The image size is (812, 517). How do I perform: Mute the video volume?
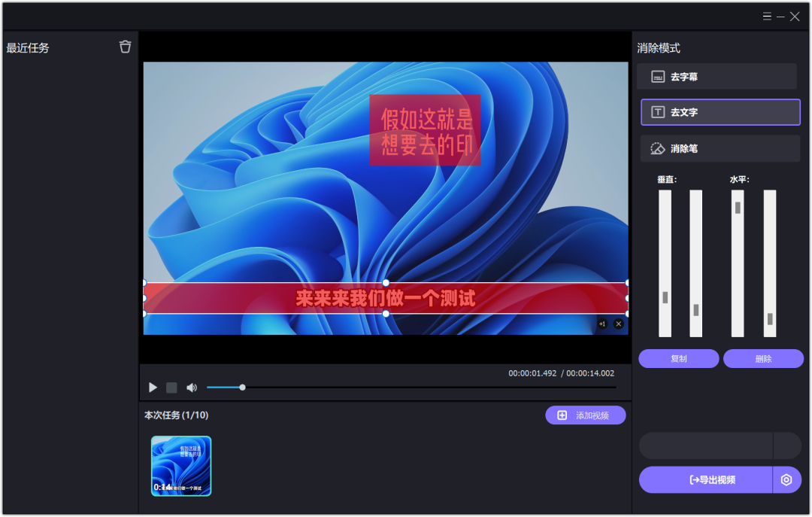(192, 388)
